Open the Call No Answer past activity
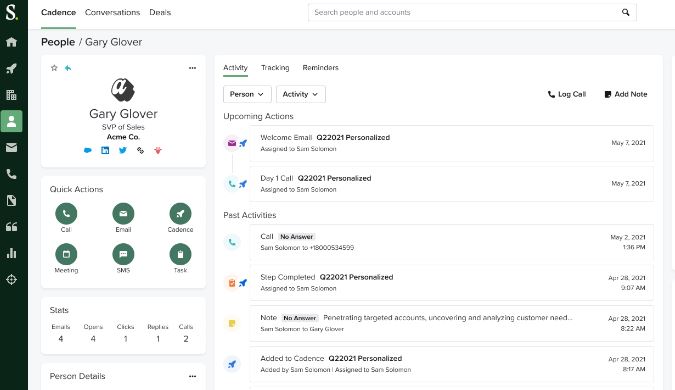Screen dimensions: 675x390 point(452,242)
